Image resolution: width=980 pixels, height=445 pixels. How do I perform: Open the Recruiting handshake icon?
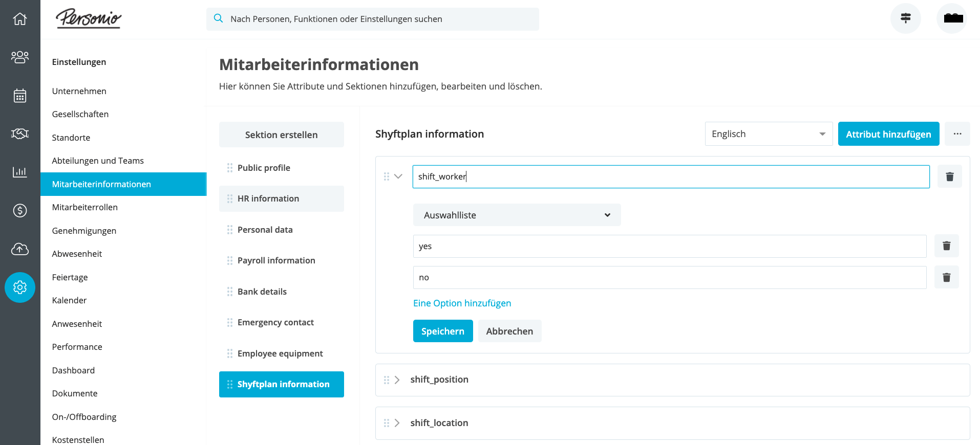(20, 134)
